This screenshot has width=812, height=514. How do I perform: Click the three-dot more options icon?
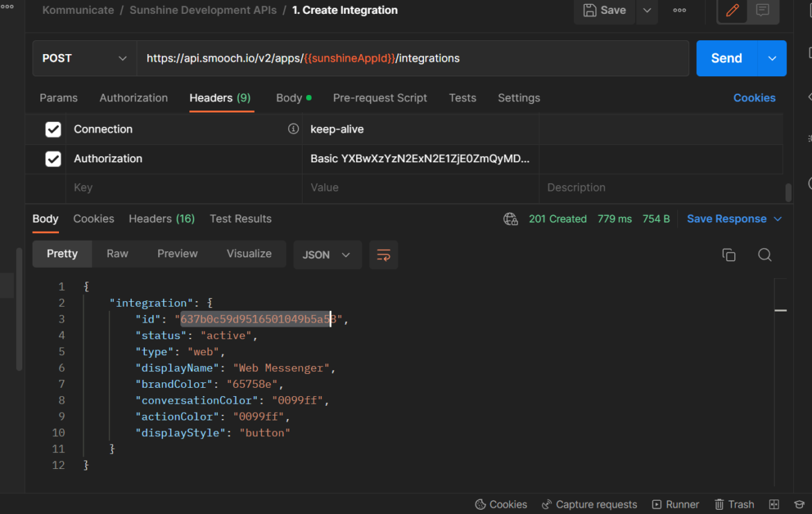[x=679, y=10]
